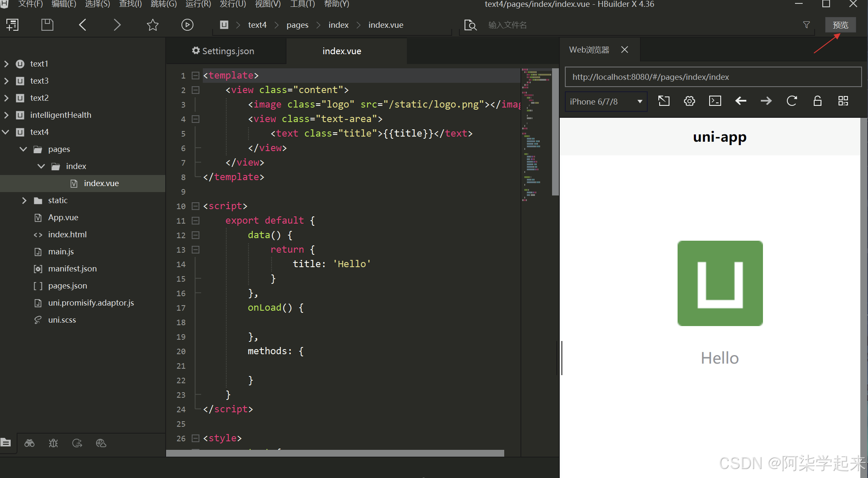Expand the static folder
The height and width of the screenshot is (478, 868).
24,200
